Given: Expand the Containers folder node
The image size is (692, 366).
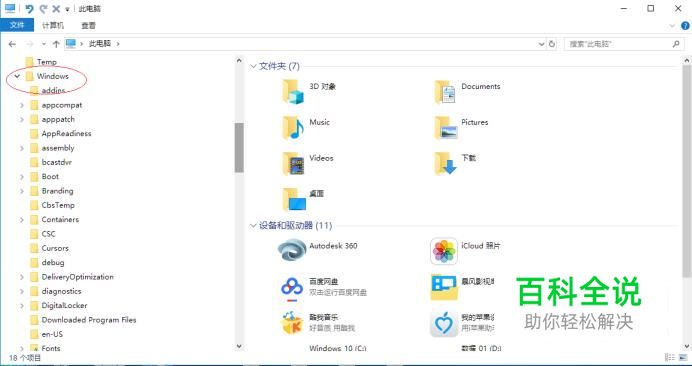Looking at the screenshot, I should pyautogui.click(x=22, y=219).
